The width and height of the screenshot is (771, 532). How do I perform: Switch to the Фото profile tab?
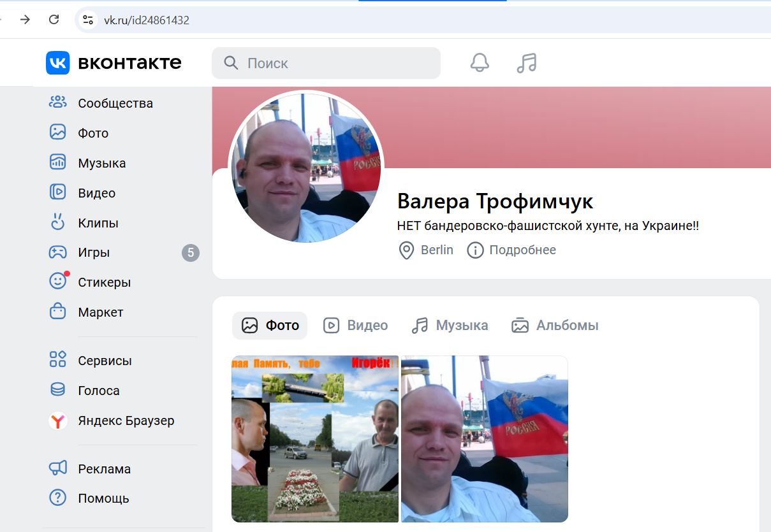(270, 326)
